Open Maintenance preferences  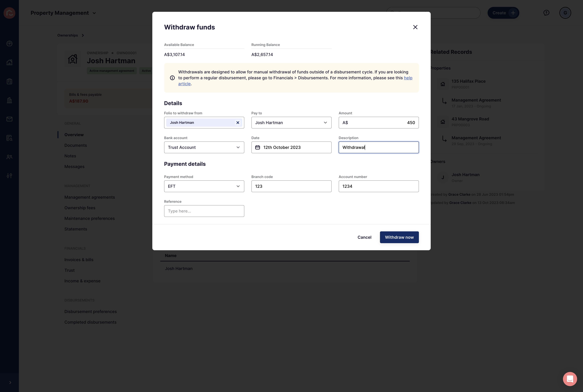(89, 219)
